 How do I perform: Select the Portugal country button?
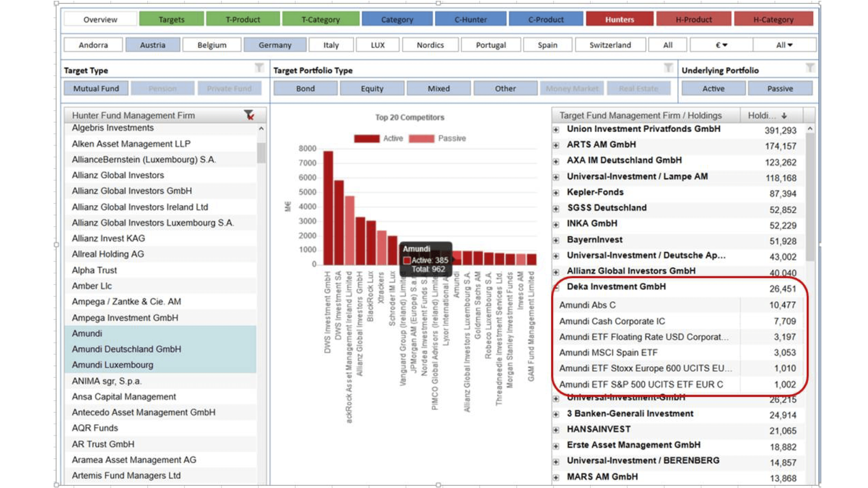(x=491, y=45)
